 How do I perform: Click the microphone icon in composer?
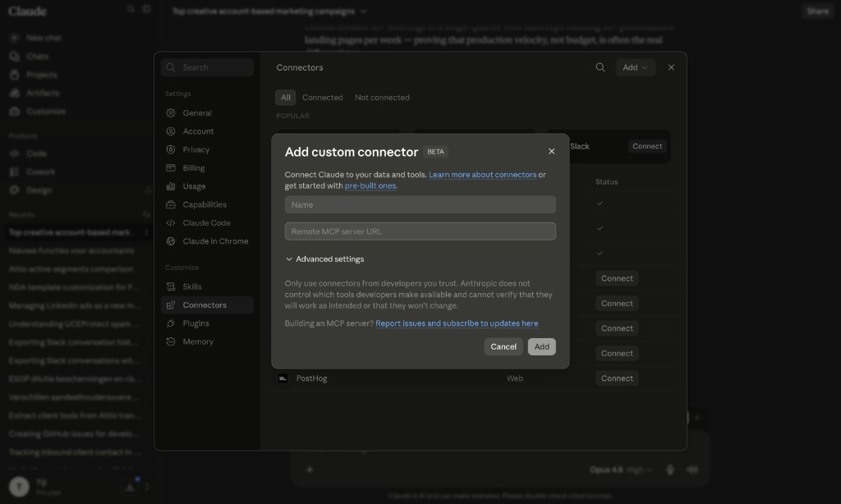(x=670, y=470)
